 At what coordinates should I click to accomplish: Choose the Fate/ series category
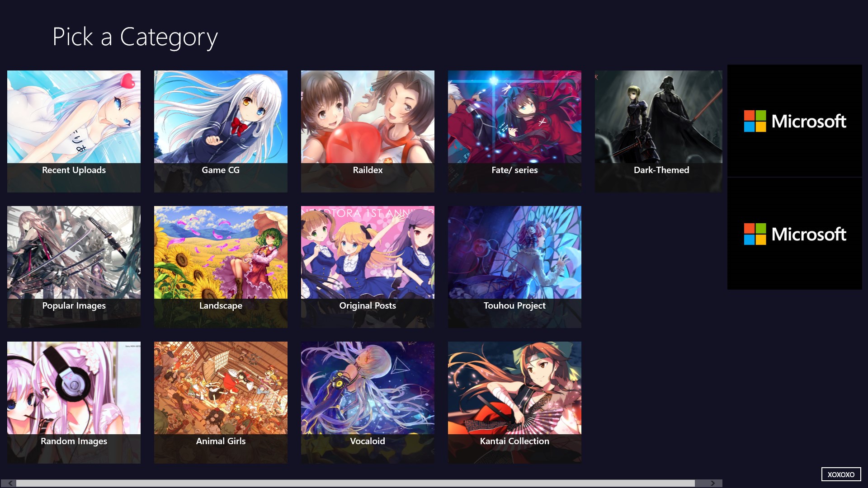[514, 131]
